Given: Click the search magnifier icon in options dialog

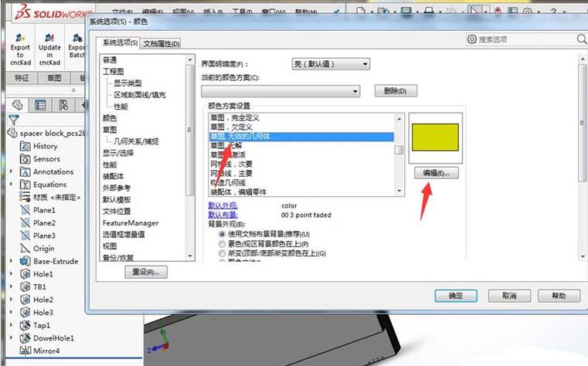Looking at the screenshot, I should pos(582,39).
